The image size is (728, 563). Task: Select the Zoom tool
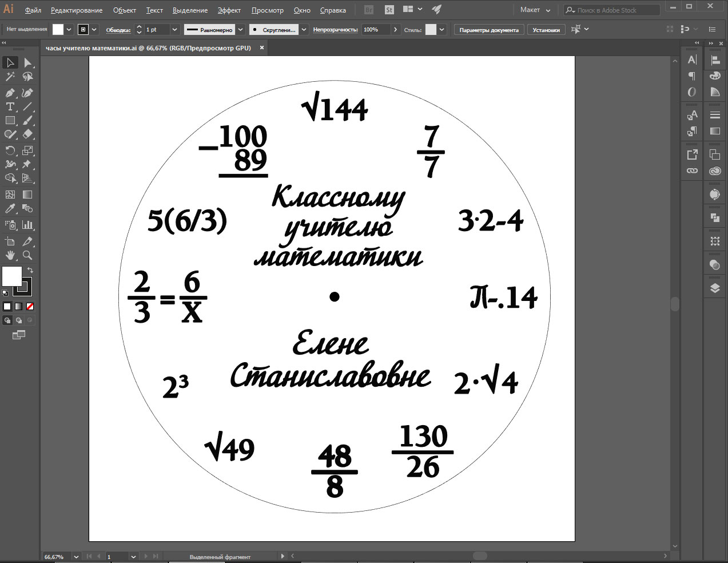pos(27,256)
